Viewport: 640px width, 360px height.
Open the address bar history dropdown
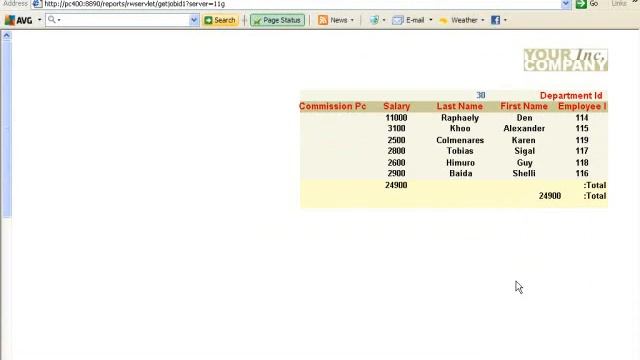(x=565, y=4)
